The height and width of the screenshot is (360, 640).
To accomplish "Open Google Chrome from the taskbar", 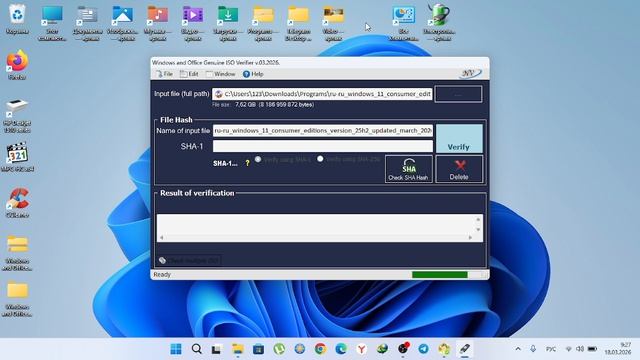I will (320, 349).
